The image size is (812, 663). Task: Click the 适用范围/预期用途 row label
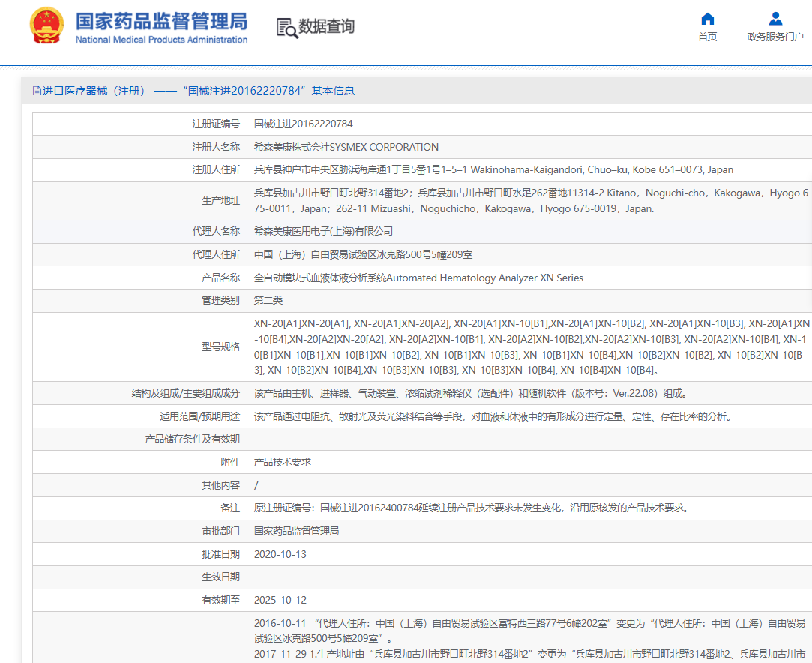[200, 416]
